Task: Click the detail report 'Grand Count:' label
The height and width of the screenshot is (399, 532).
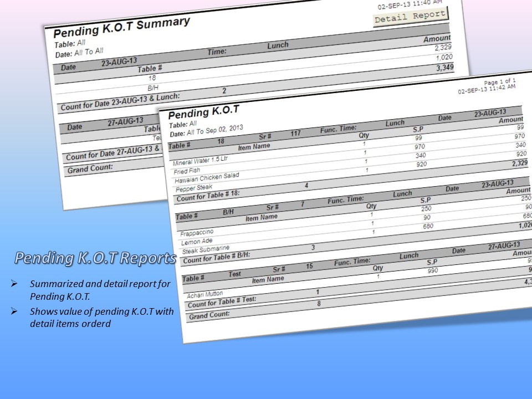Action: pyautogui.click(x=209, y=315)
